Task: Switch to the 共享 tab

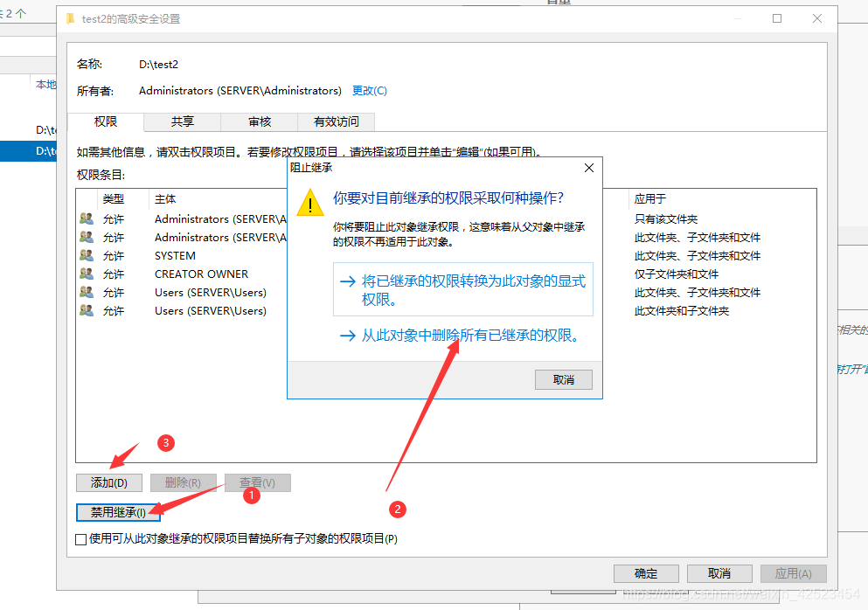Action: 181,121
